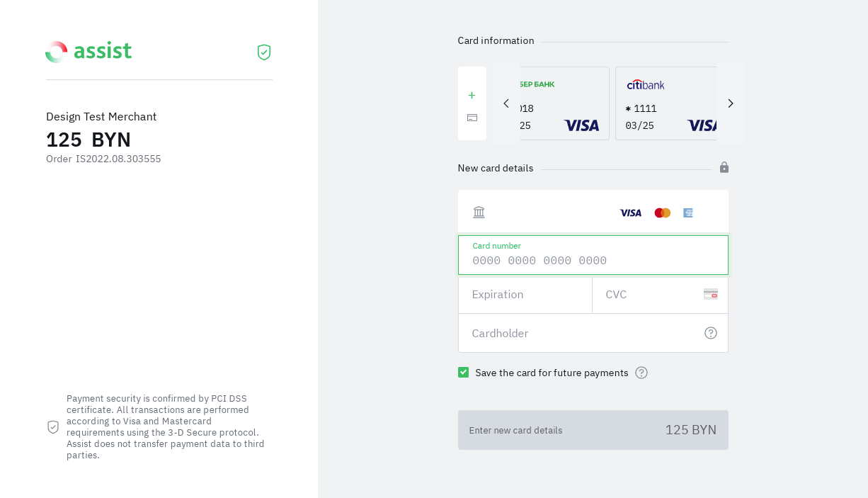Focus the Card number input field

tap(593, 260)
